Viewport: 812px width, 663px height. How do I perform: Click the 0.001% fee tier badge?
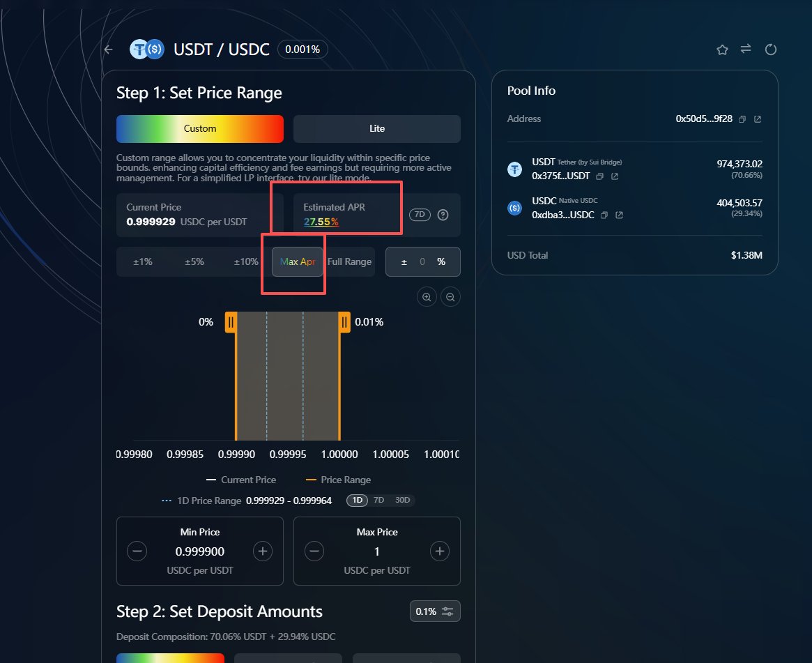[x=302, y=49]
